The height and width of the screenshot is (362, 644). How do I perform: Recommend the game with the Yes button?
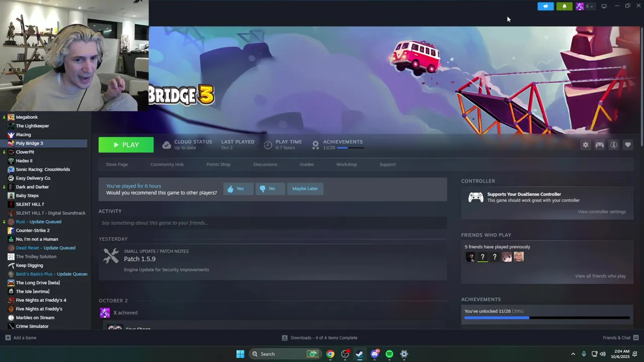[238, 189]
